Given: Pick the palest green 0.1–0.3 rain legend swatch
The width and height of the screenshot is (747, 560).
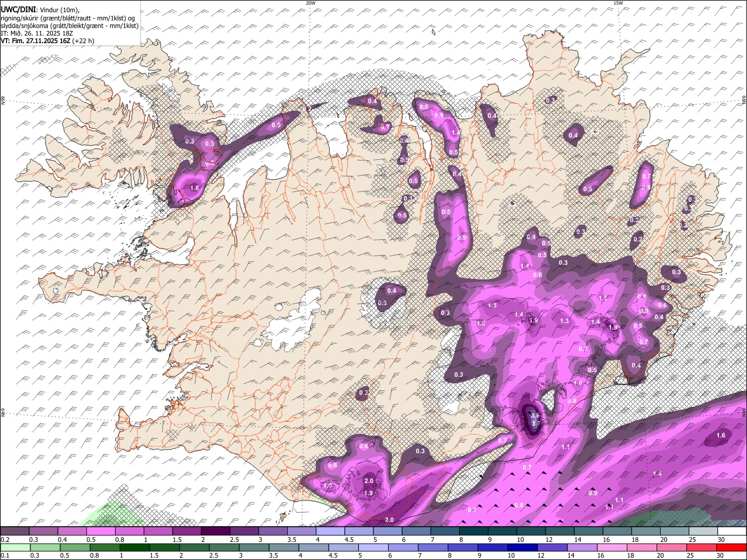Looking at the screenshot, I should pyautogui.click(x=15, y=547).
